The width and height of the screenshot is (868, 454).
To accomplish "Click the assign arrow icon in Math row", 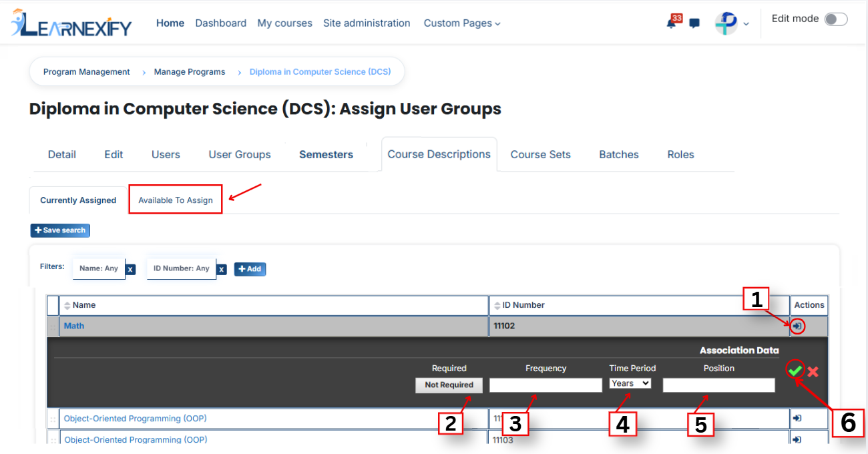I will 797,326.
